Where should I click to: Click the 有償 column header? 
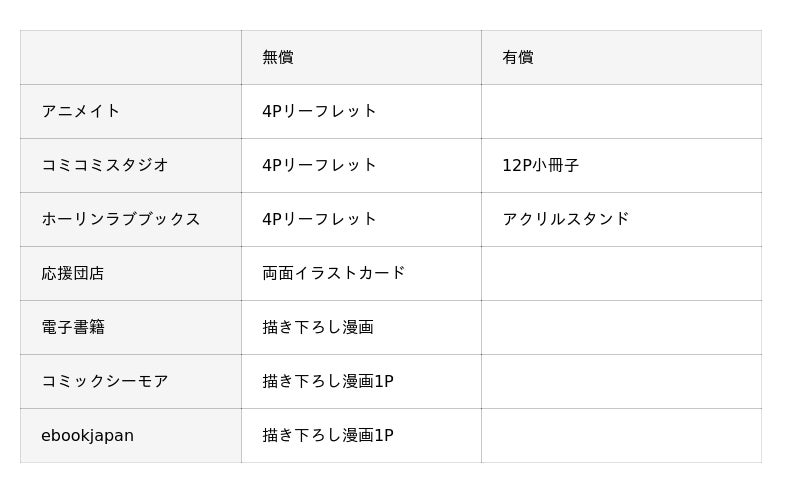518,58
